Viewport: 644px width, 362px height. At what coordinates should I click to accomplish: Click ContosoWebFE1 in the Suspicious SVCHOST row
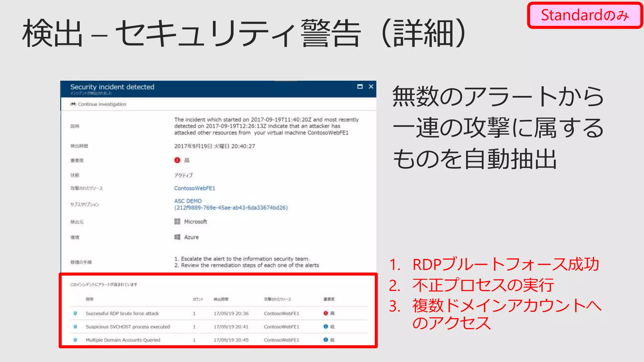click(x=282, y=327)
